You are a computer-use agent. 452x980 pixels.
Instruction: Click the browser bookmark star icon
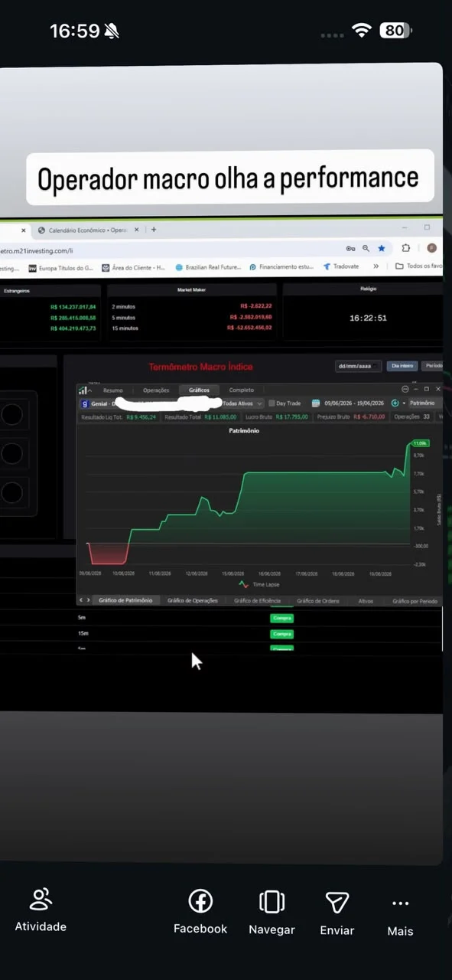382,248
